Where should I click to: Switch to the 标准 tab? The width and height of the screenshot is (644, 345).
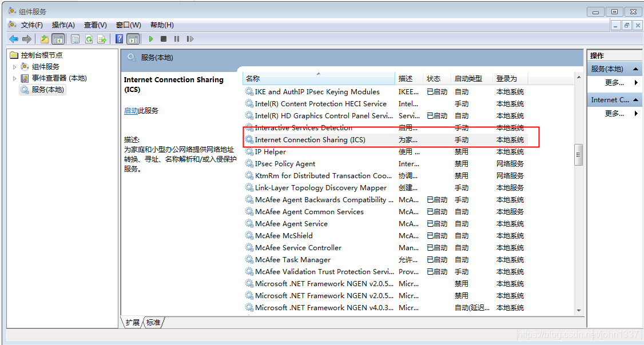pos(152,322)
